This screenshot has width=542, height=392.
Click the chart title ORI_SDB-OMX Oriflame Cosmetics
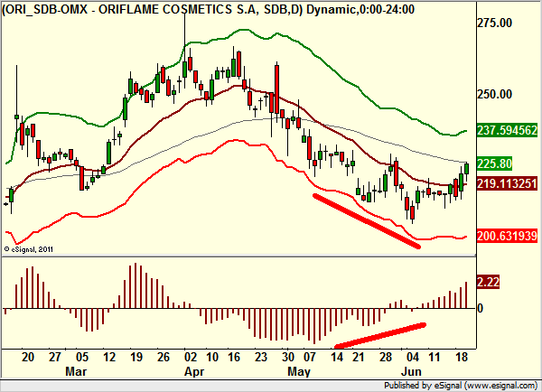pyautogui.click(x=208, y=9)
